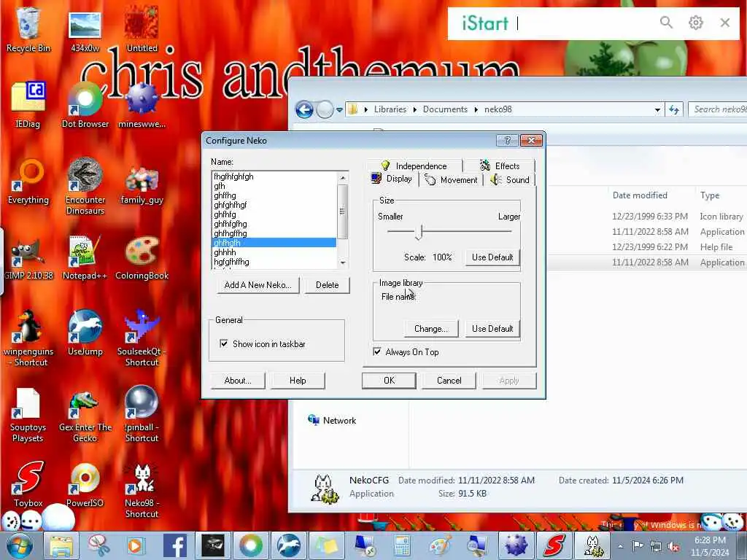Open the ColoringBook desktop icon
The image size is (747, 560).
(142, 258)
